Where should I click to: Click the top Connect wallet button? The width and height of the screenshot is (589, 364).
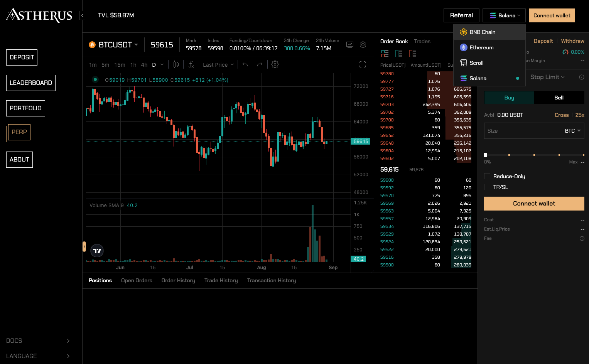pyautogui.click(x=552, y=15)
